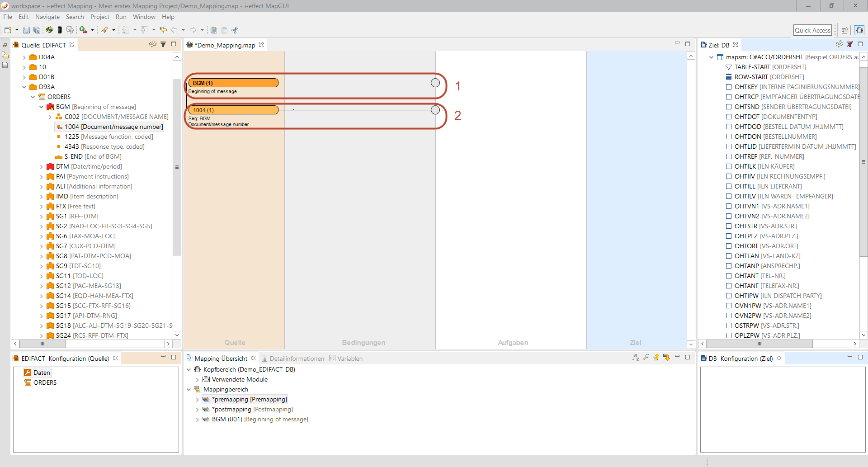This screenshot has height=467, width=868.
Task: Toggle the OHTSTR checkbox in target tree
Action: tap(728, 226)
